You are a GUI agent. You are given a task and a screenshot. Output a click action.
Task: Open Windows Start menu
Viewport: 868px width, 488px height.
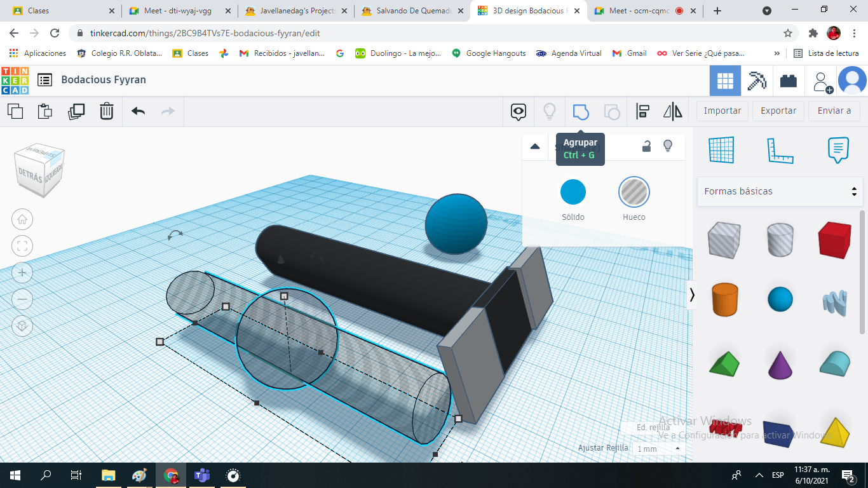pos(15,475)
